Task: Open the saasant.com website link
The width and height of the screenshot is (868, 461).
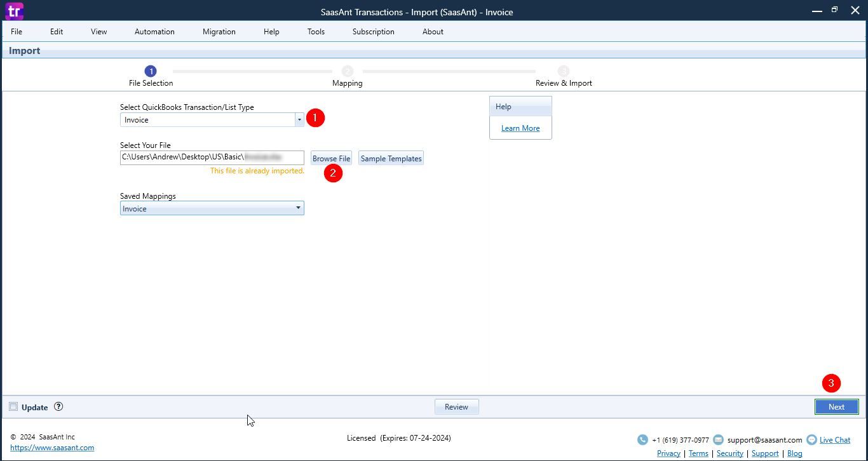Action: (52, 447)
